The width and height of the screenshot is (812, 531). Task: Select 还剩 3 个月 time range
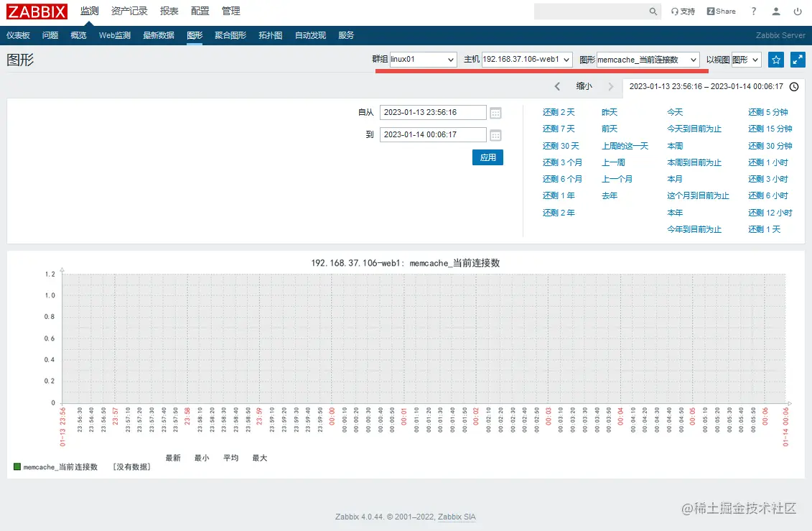coord(562,162)
